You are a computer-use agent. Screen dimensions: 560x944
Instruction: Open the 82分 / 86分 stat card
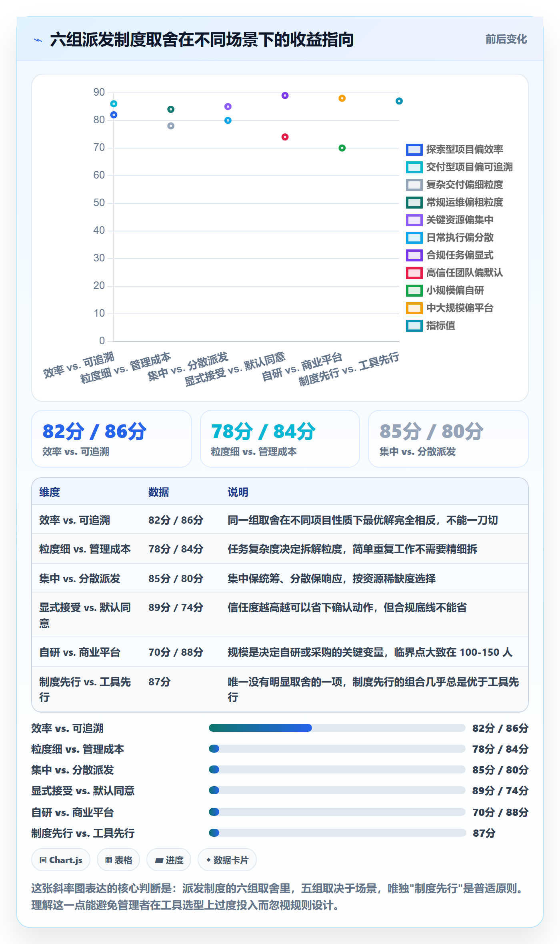coord(112,439)
